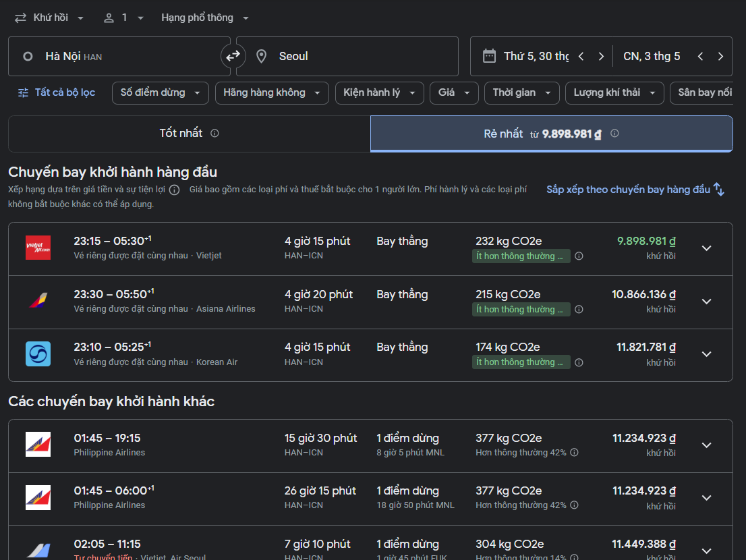Open the Số điểm dừng filter
Image resolution: width=746 pixels, height=560 pixels.
(160, 93)
